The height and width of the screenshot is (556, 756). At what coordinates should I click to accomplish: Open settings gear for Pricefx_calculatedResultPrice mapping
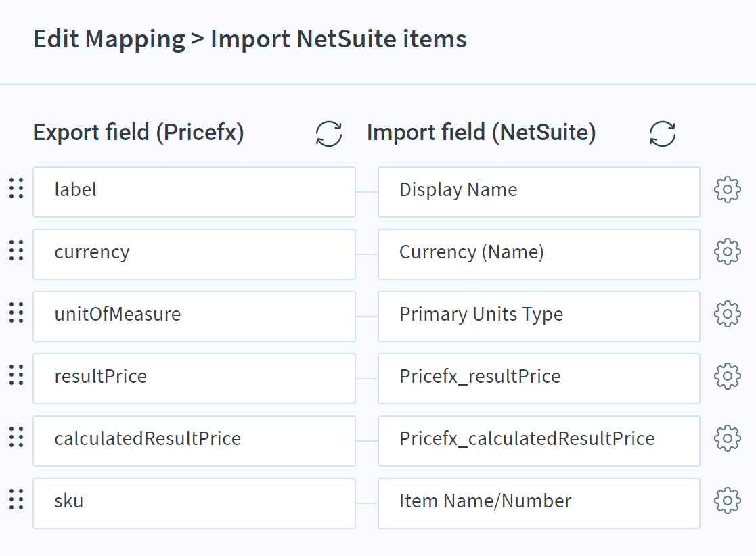pyautogui.click(x=727, y=438)
